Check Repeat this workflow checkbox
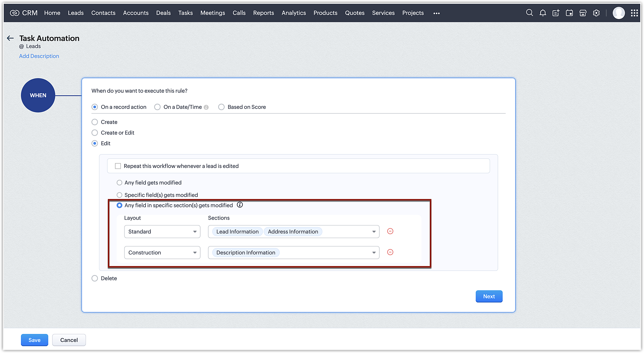Image resolution: width=644 pixels, height=353 pixels. tap(118, 166)
